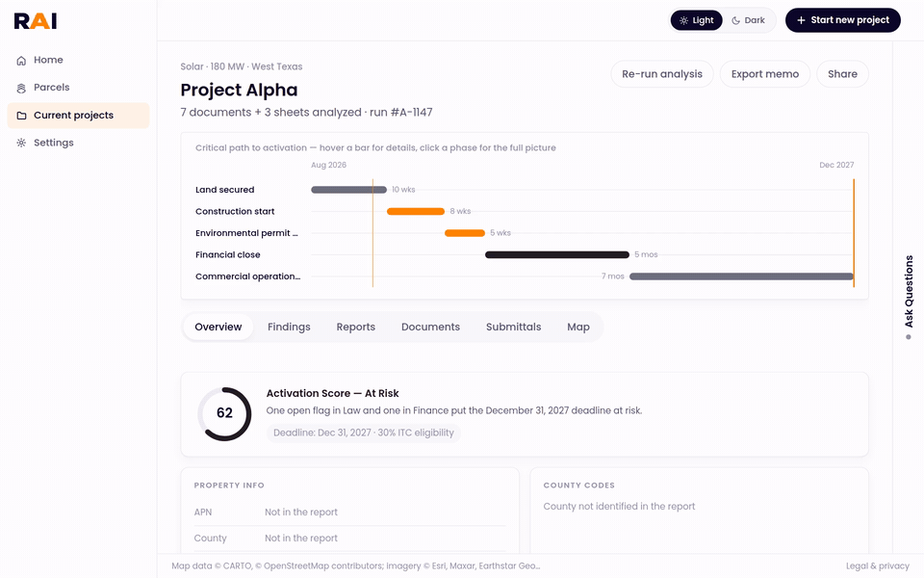Click the Home house icon

click(x=21, y=60)
